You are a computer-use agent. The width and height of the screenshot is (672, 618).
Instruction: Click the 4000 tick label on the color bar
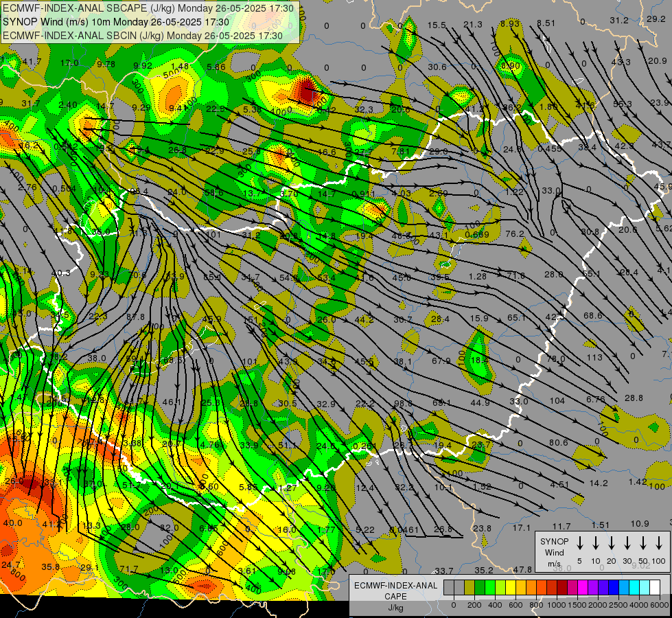click(639, 605)
